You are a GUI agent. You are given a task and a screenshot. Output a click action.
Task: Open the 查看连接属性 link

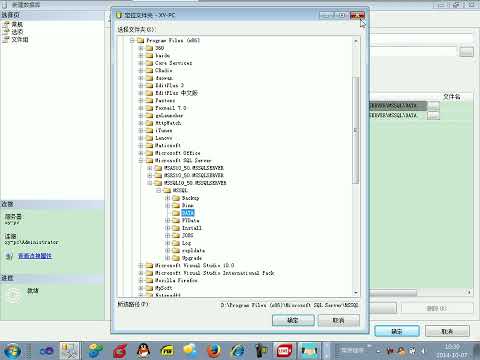[x=35, y=256]
